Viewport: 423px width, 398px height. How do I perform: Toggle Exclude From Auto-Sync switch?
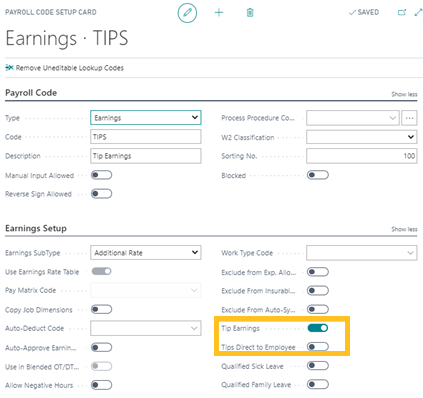click(x=318, y=309)
